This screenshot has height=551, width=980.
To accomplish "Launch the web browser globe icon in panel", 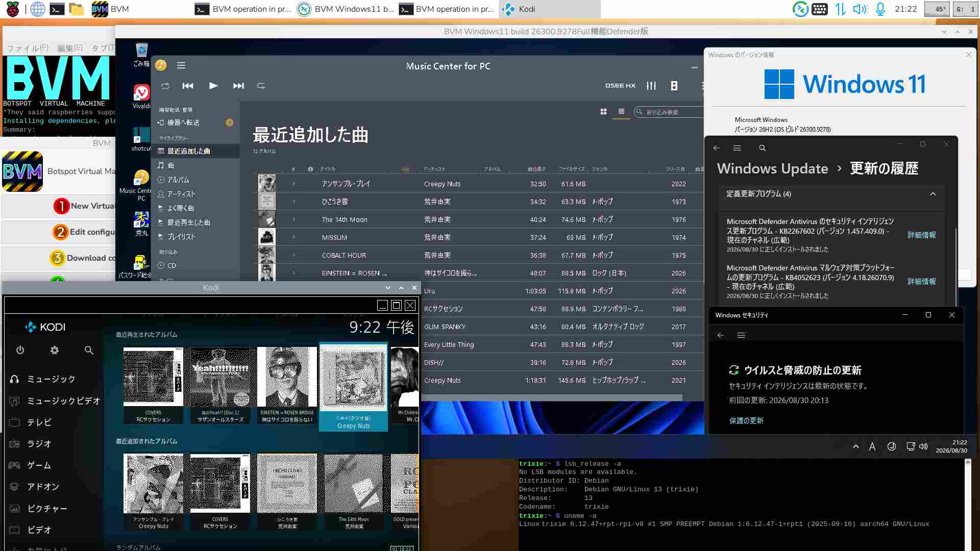I will (x=37, y=9).
